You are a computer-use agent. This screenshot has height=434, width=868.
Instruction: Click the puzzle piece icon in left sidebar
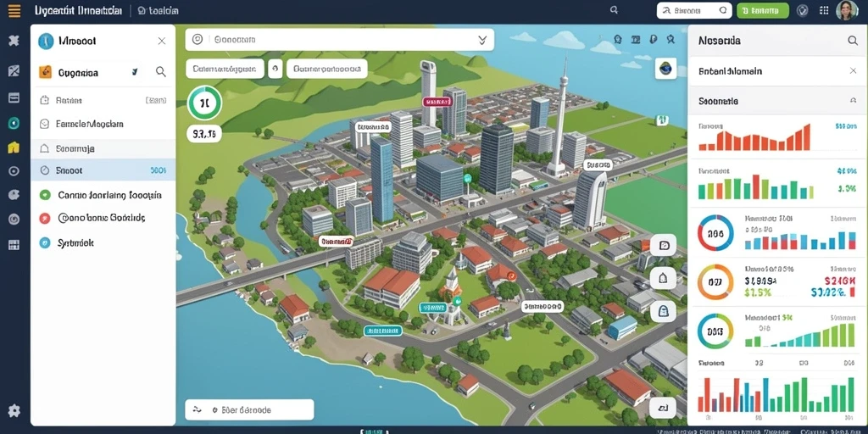tap(14, 41)
